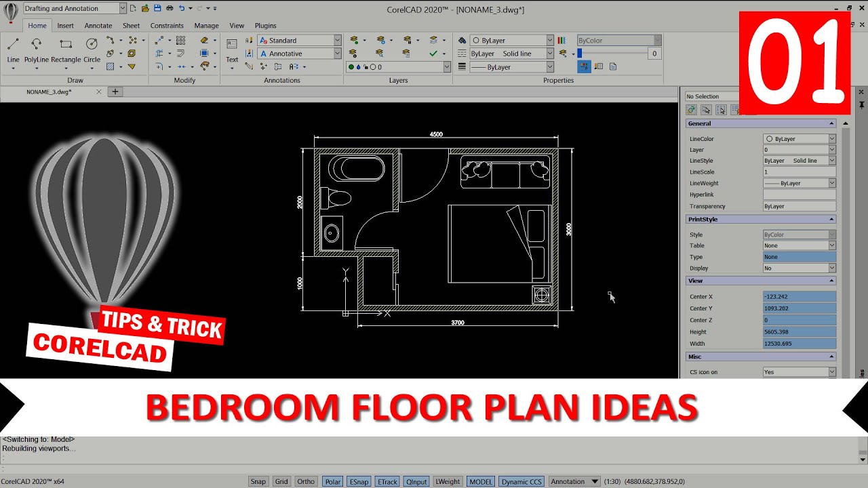Open the Constraints ribbon tab
This screenshot has width=868, height=488.
coord(167,26)
